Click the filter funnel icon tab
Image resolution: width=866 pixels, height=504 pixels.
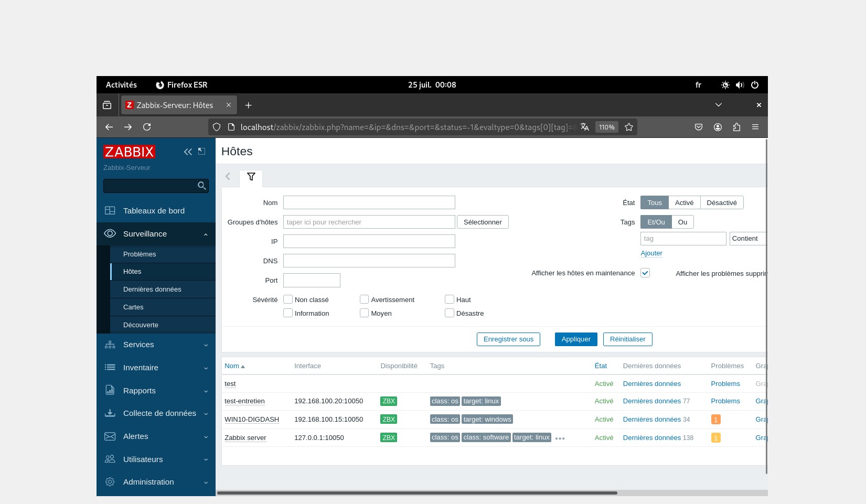tap(251, 177)
